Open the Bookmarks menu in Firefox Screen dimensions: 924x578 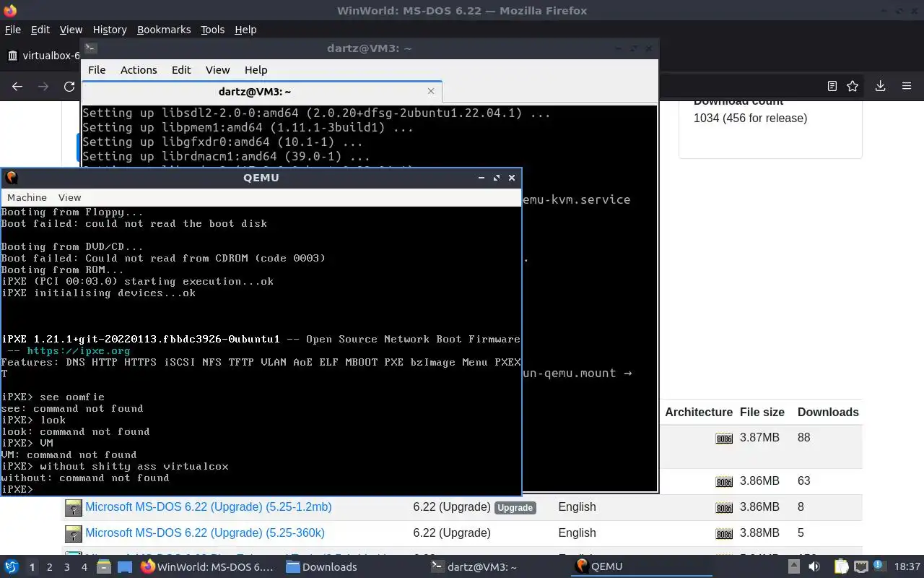click(164, 30)
